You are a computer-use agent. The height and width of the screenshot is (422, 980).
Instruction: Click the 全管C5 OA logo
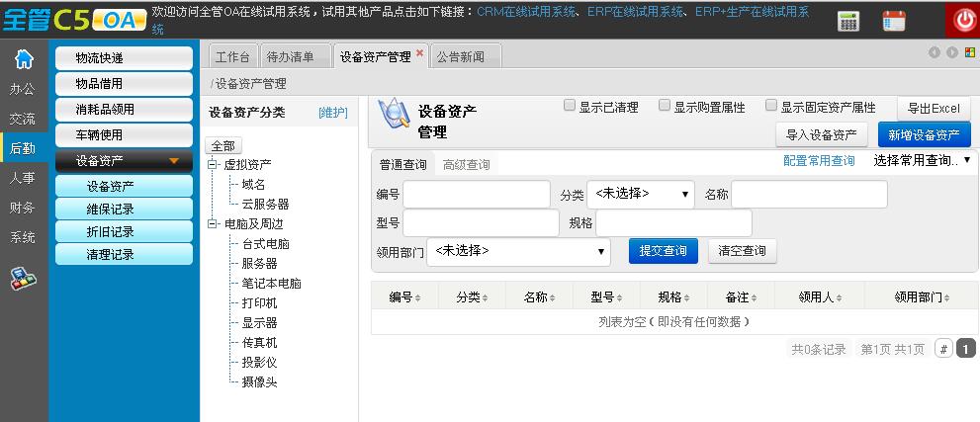(x=74, y=20)
